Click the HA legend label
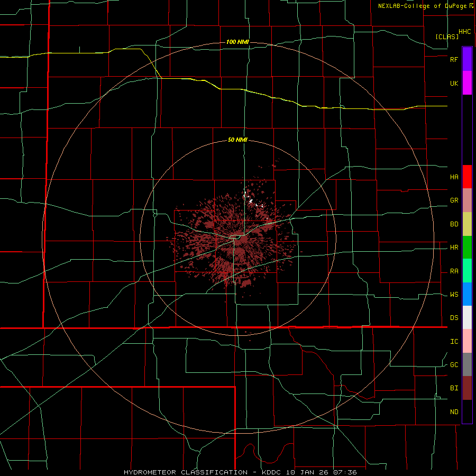The width and height of the screenshot is (476, 476). (x=454, y=177)
